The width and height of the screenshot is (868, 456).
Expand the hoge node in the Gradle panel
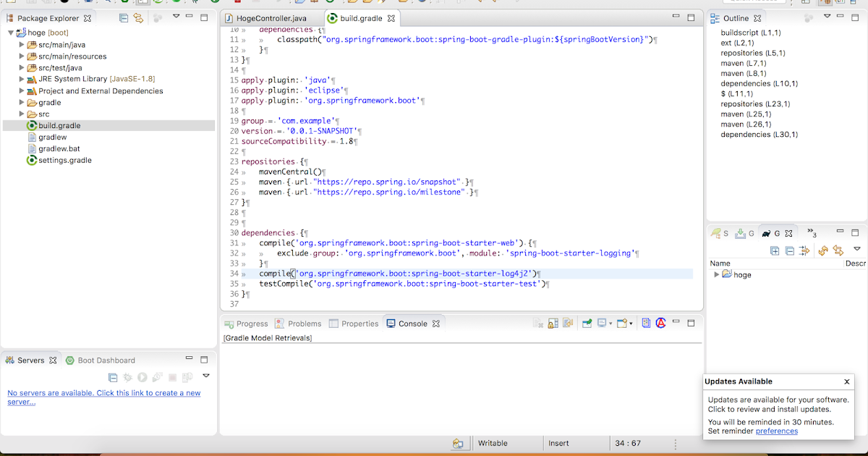pos(717,274)
